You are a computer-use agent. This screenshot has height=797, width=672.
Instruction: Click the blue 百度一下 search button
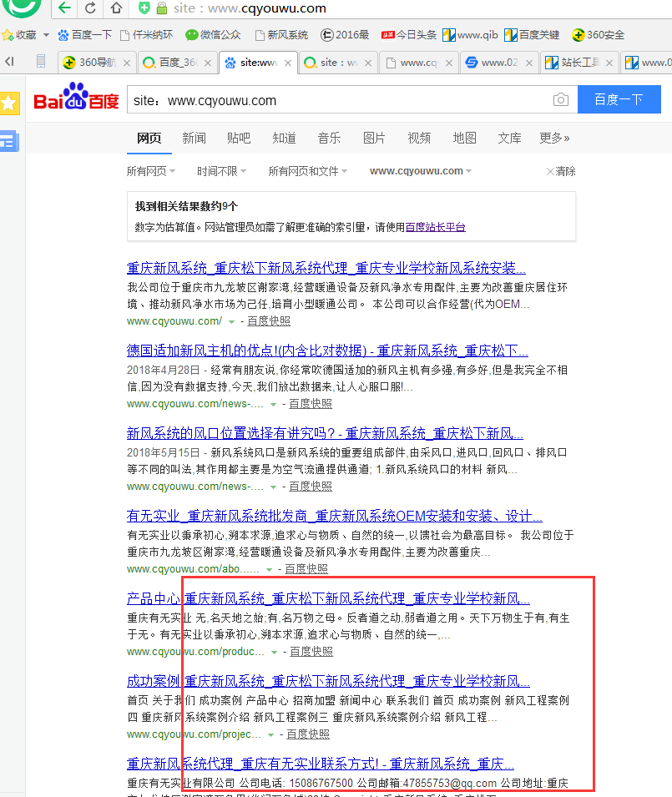619,99
